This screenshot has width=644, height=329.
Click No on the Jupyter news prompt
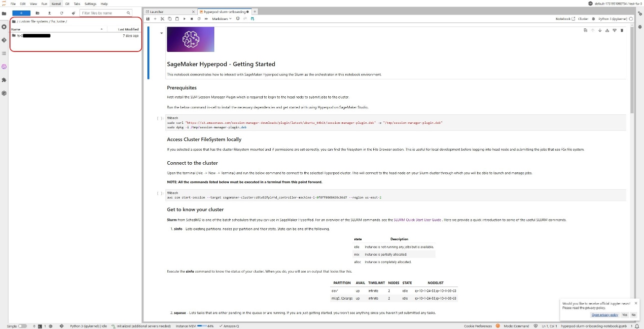(x=634, y=315)
